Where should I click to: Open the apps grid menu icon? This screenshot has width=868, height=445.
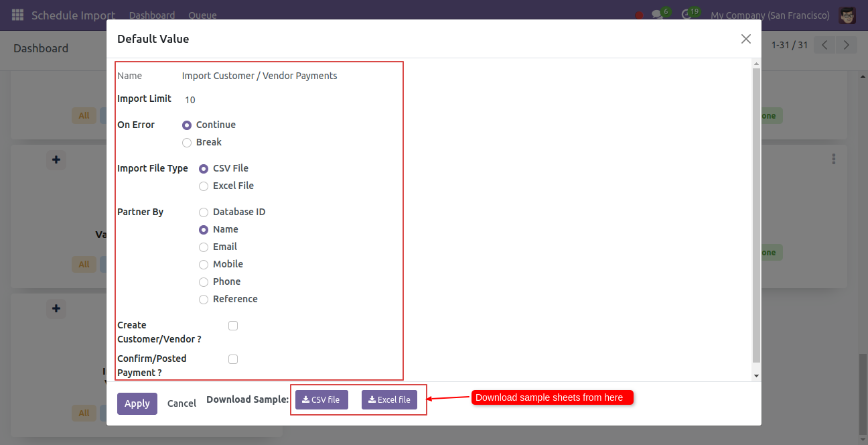pyautogui.click(x=17, y=15)
